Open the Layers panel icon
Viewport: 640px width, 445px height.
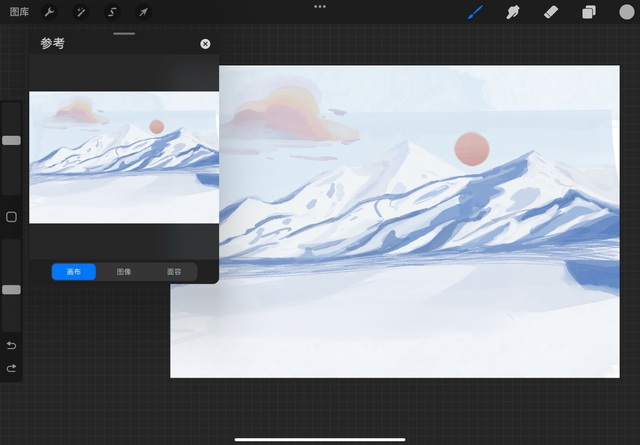[x=589, y=12]
